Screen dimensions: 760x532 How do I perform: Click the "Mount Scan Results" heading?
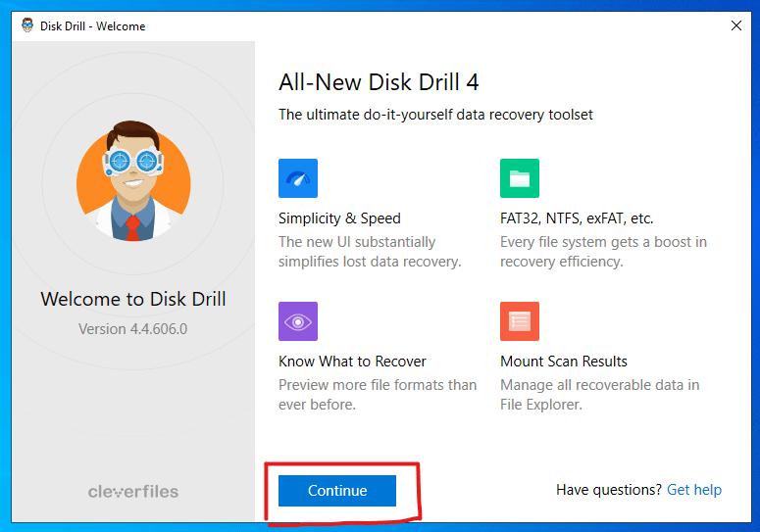point(564,362)
